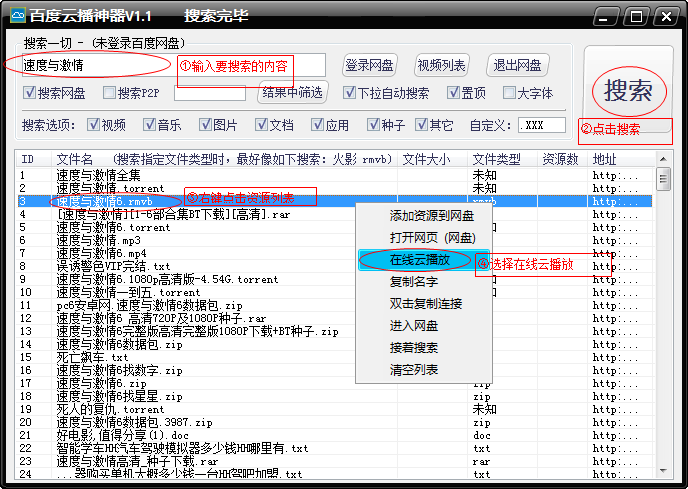Choose 清空列表 menu entry
This screenshot has height=489, width=688.
[424, 370]
